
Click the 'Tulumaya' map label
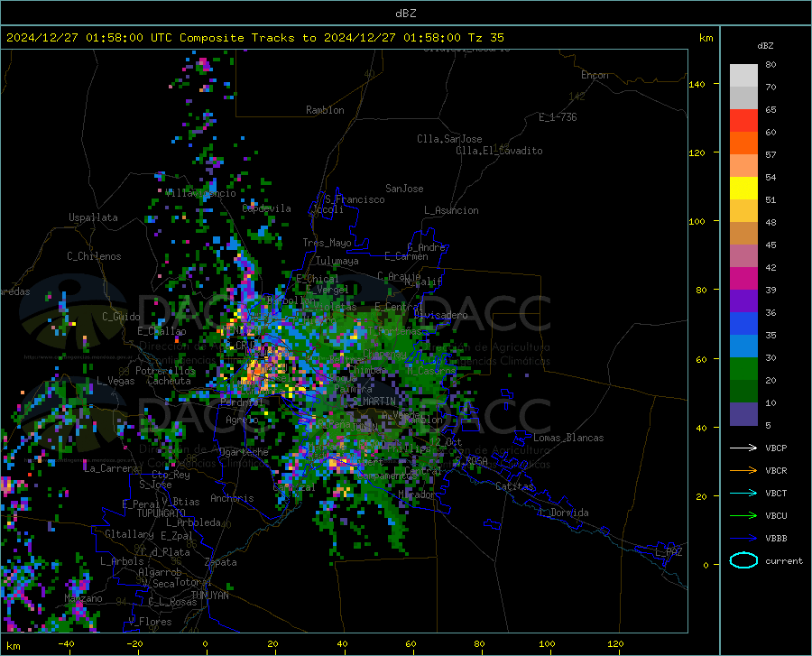tap(337, 261)
